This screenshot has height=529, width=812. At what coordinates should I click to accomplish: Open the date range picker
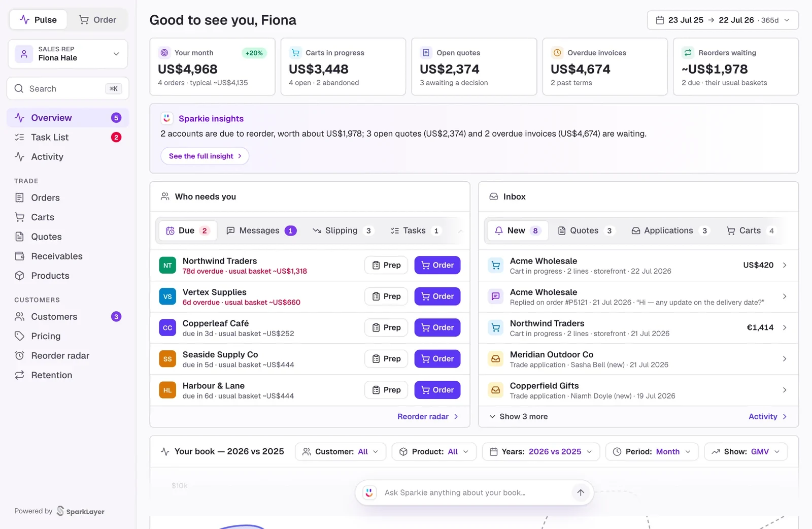pyautogui.click(x=723, y=20)
